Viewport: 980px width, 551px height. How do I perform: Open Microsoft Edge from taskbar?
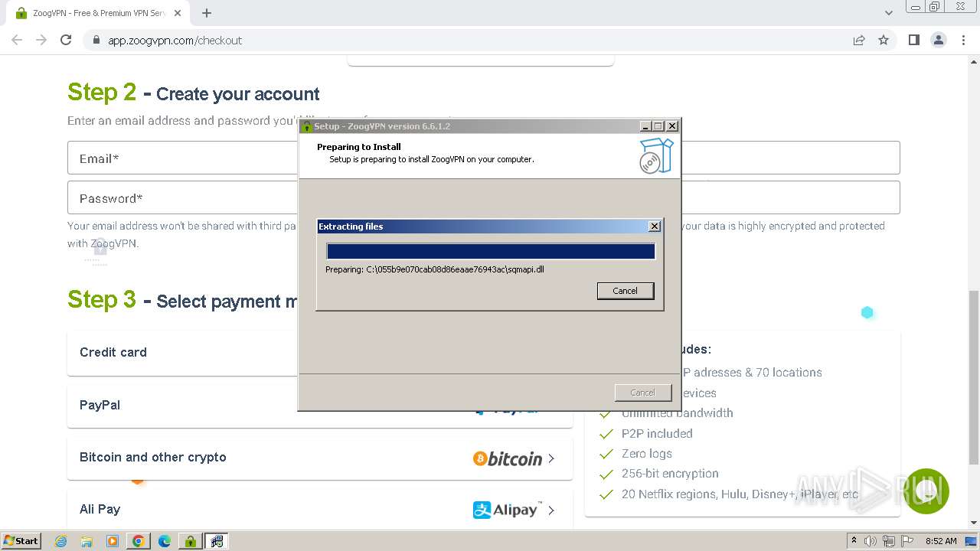click(x=165, y=541)
